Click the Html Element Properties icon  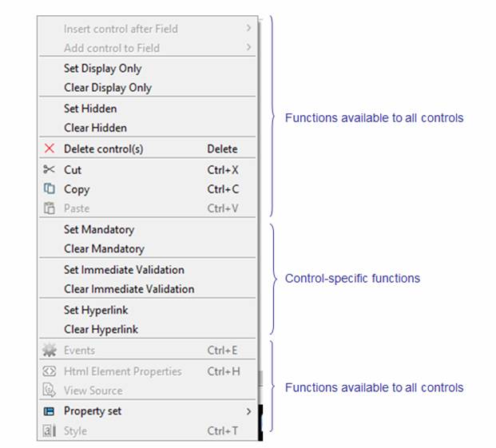pyautogui.click(x=50, y=371)
